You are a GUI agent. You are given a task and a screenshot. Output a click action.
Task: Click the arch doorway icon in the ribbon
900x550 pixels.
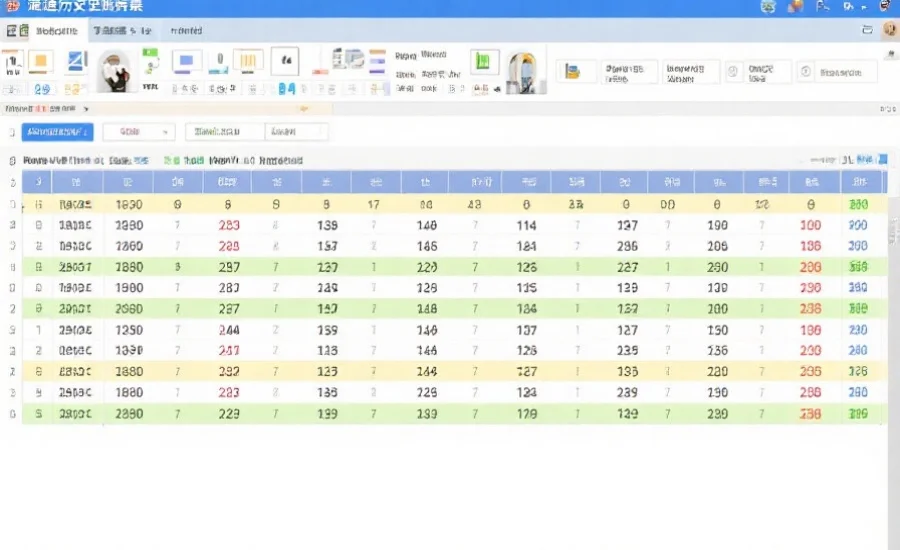524,69
